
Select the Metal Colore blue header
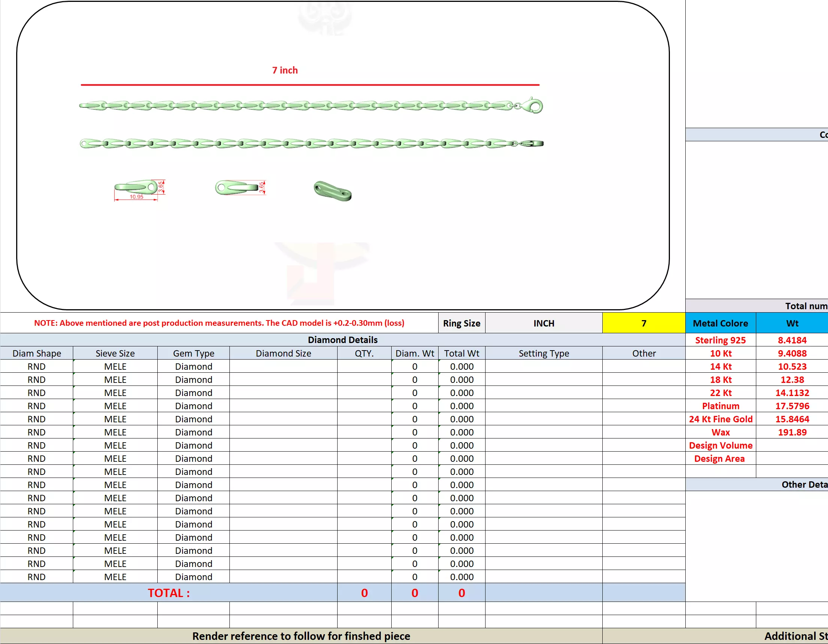pos(720,323)
